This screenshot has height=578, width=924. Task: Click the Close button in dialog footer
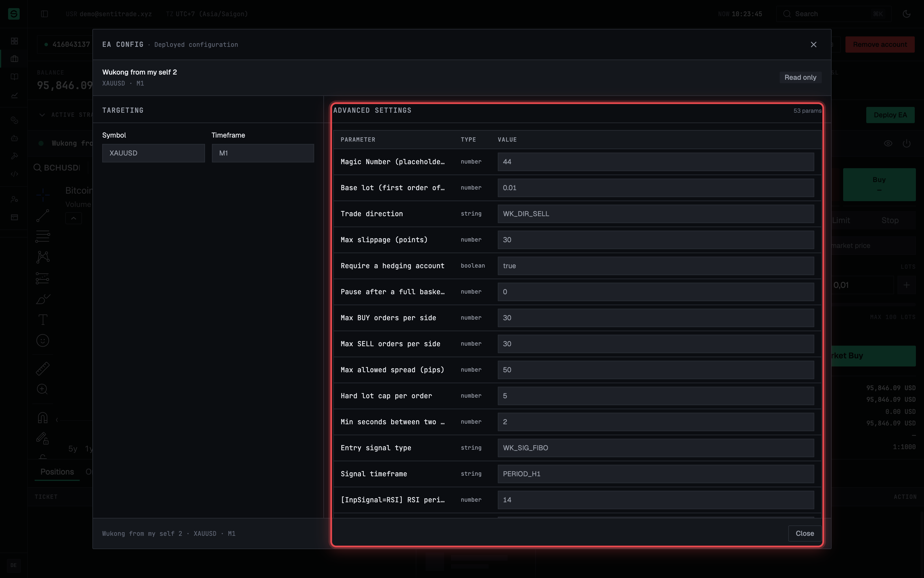pyautogui.click(x=804, y=533)
